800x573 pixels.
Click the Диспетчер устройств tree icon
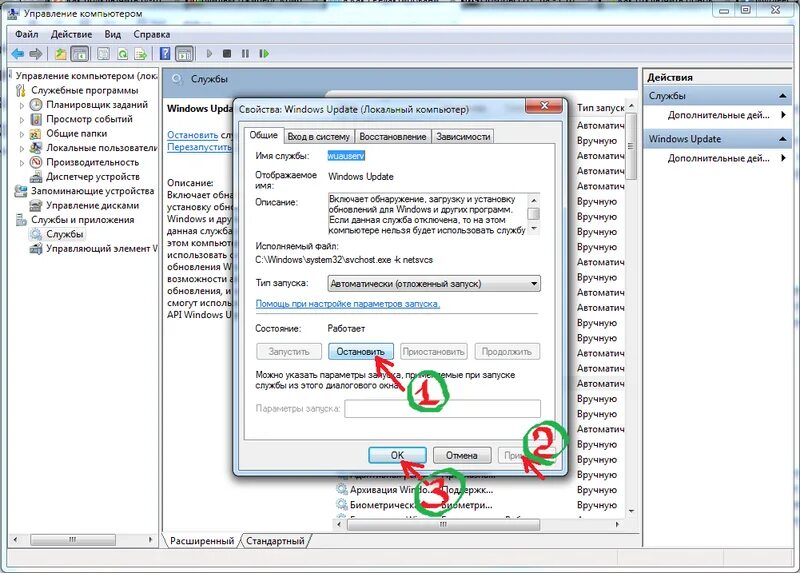pos(36,177)
